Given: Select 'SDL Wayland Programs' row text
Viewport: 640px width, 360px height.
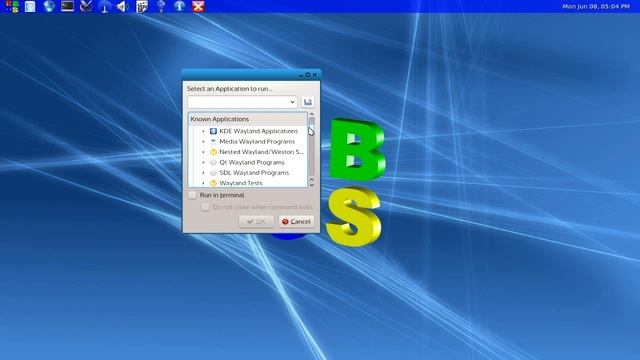Looking at the screenshot, I should (x=254, y=173).
